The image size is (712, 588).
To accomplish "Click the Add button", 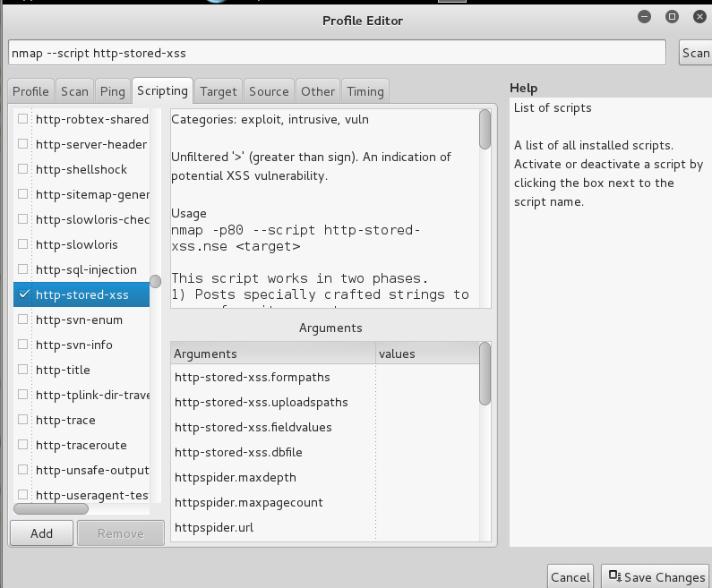I will coord(41,533).
